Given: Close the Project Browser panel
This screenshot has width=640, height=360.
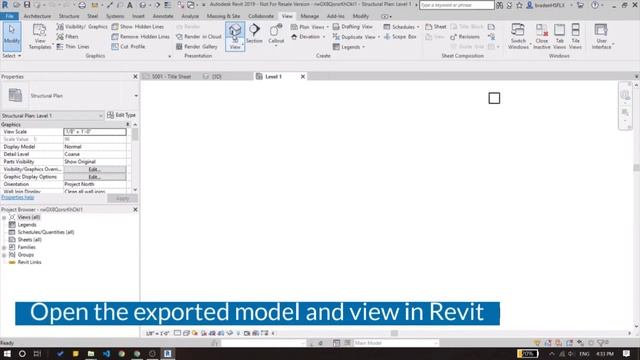Looking at the screenshot, I should click(136, 209).
